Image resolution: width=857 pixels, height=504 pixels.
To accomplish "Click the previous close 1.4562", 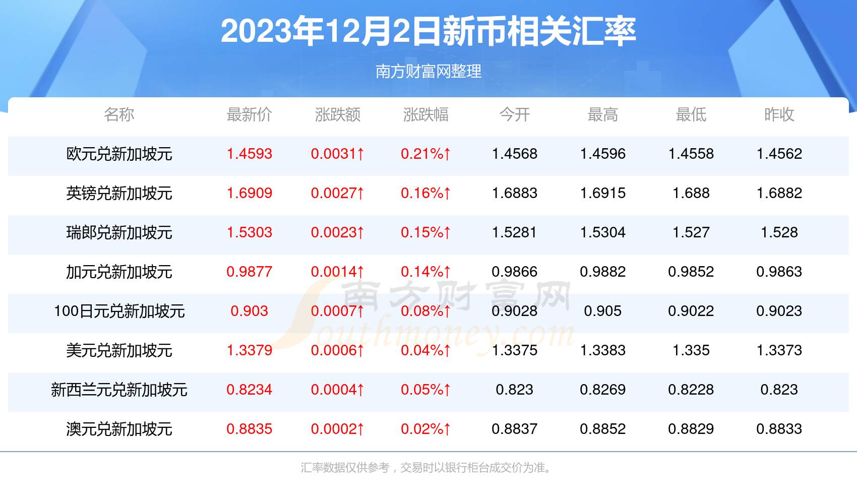I will pyautogui.click(x=779, y=154).
